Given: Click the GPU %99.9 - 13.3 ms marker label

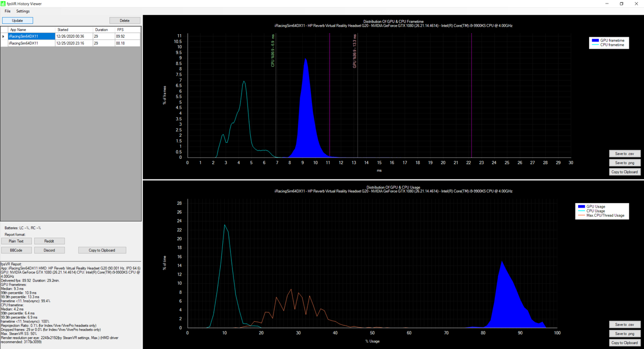Looking at the screenshot, I should (355, 51).
